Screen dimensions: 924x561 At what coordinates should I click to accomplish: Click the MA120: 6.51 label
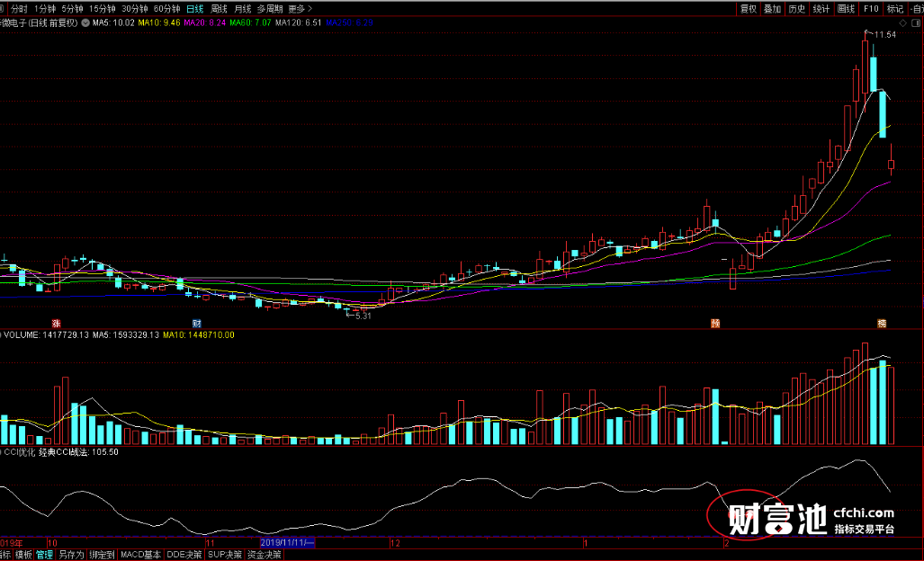coord(298,23)
